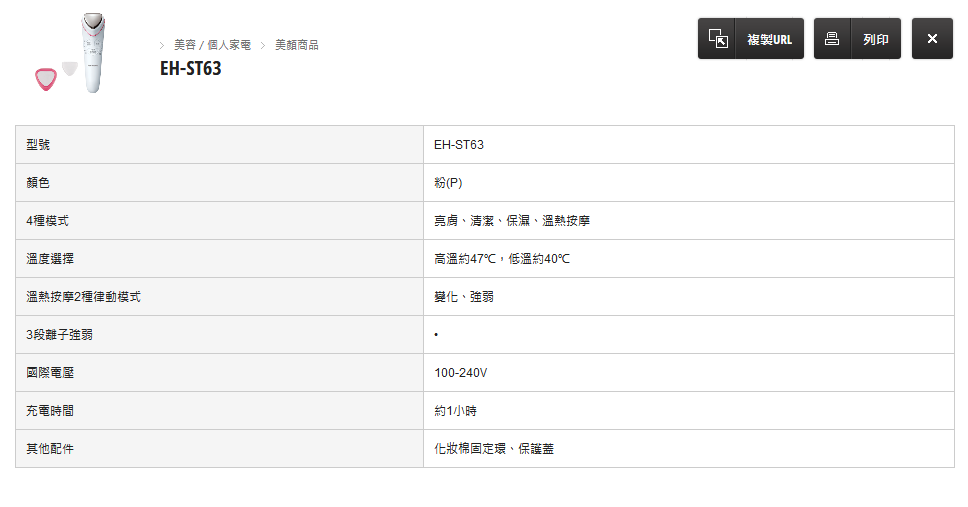Click the 型號 row label

click(x=38, y=145)
